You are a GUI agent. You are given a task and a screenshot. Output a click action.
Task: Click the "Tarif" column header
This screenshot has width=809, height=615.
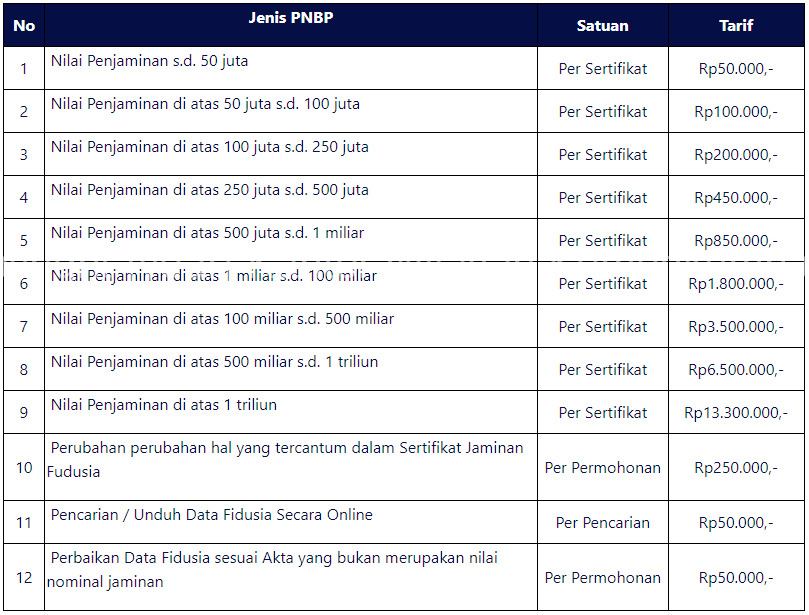[736, 26]
